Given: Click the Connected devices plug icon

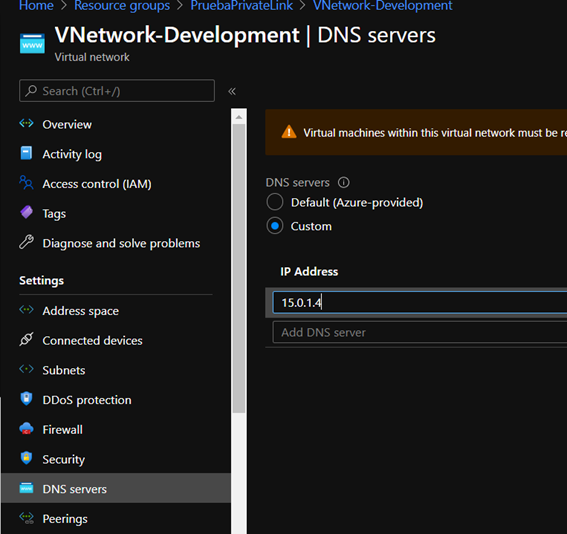Looking at the screenshot, I should tap(26, 339).
